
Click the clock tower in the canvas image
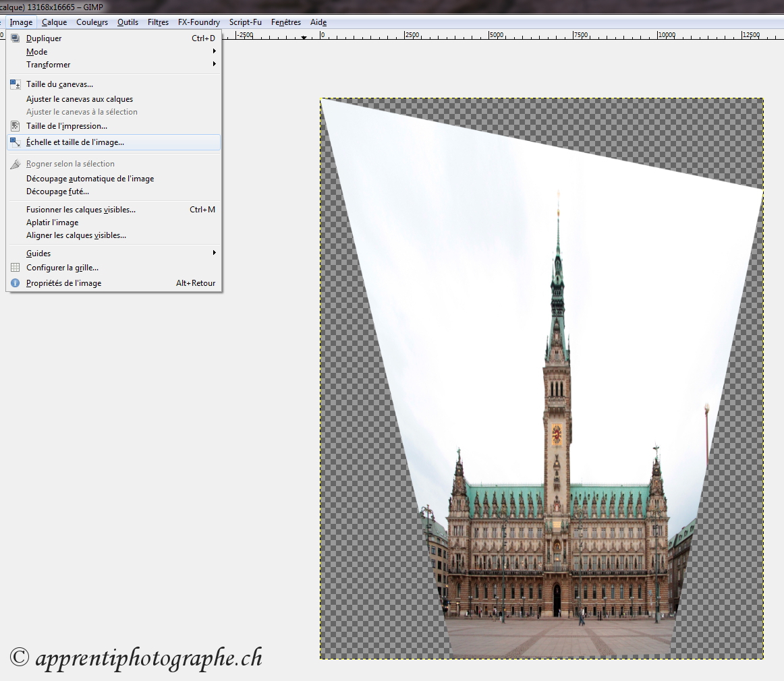557,405
